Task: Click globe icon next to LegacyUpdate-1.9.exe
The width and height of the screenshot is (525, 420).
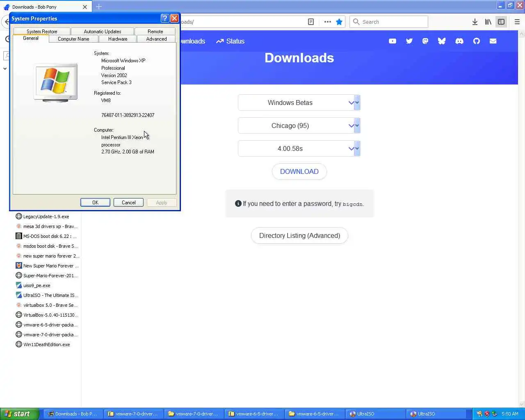Action: (x=18, y=216)
